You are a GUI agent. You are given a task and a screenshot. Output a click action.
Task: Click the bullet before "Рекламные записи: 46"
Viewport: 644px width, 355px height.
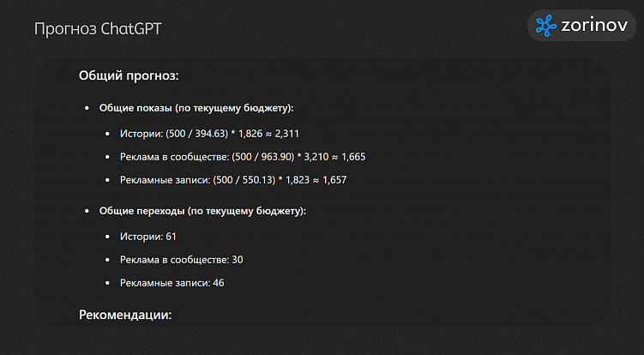pos(107,282)
